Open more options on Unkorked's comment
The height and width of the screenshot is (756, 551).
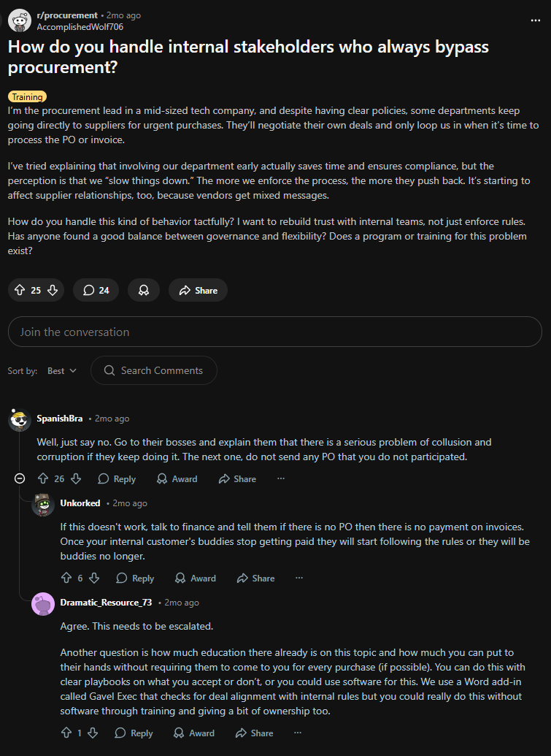pyautogui.click(x=299, y=578)
